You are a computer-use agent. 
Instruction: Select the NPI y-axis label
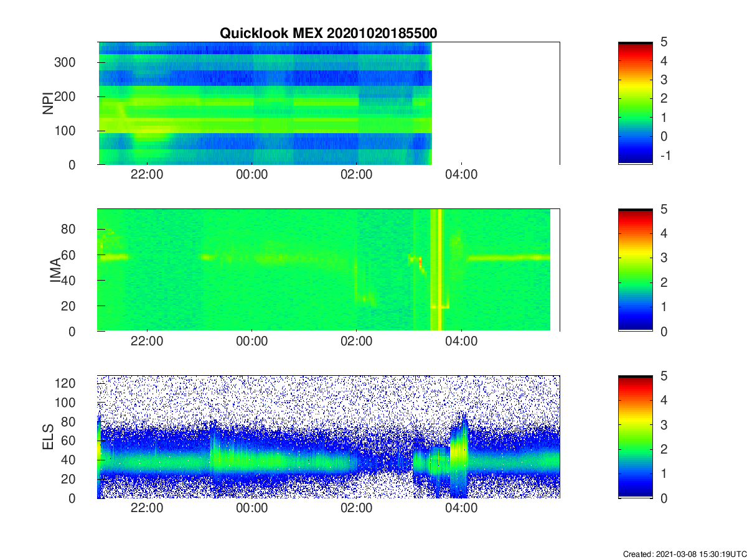(x=47, y=103)
